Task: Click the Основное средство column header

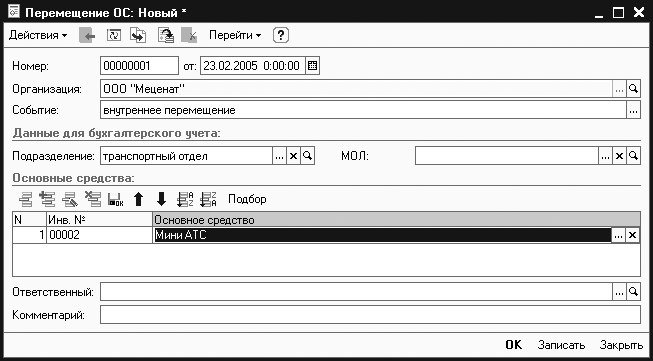Action: pyautogui.click(x=396, y=219)
